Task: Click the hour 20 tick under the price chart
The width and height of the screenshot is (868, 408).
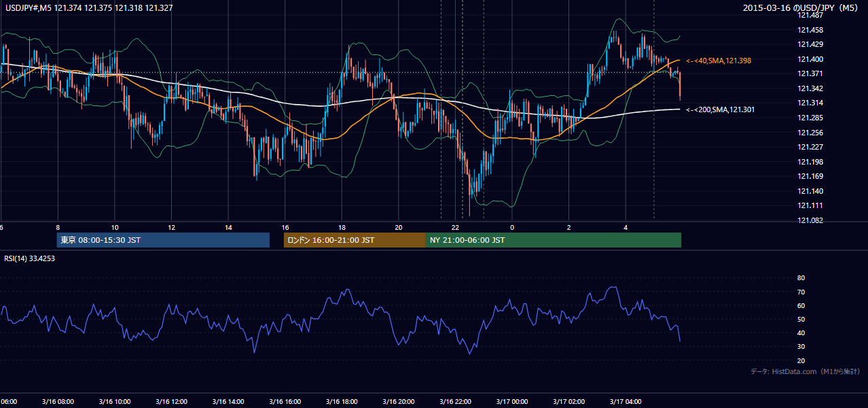Action: pyautogui.click(x=399, y=227)
